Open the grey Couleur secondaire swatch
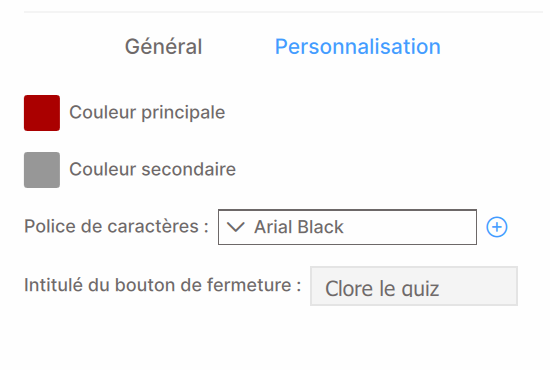Viewport: 550px width, 370px height. point(42,170)
